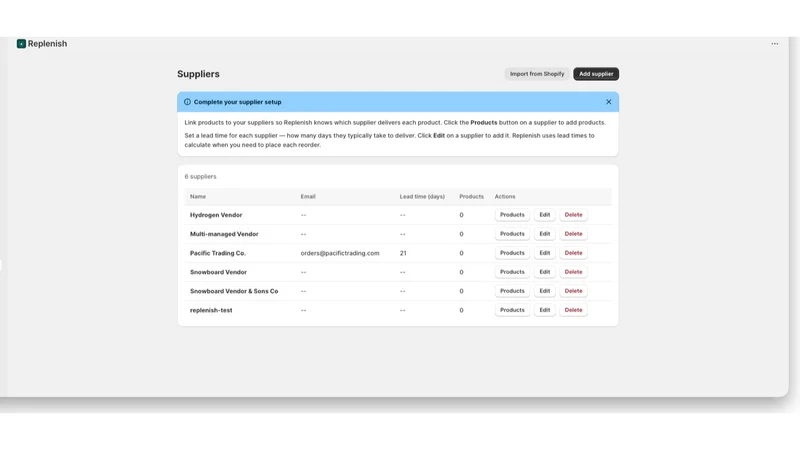Click the Replenish app name text

tap(47, 44)
